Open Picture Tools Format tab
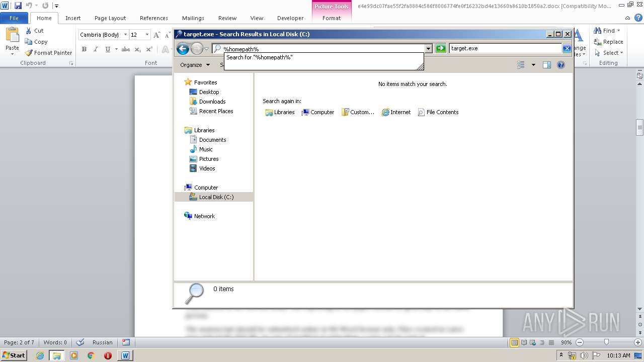Screen dimensions: 644x362 [x=332, y=18]
